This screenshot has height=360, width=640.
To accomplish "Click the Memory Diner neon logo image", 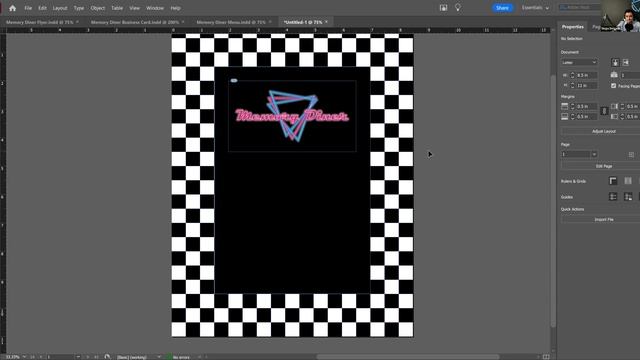I will point(292,116).
